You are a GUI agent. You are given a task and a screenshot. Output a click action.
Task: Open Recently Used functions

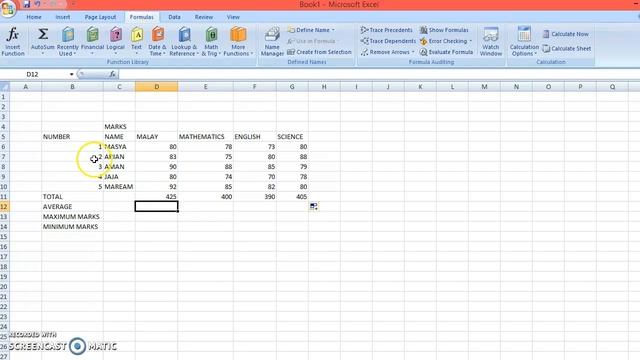click(x=68, y=41)
